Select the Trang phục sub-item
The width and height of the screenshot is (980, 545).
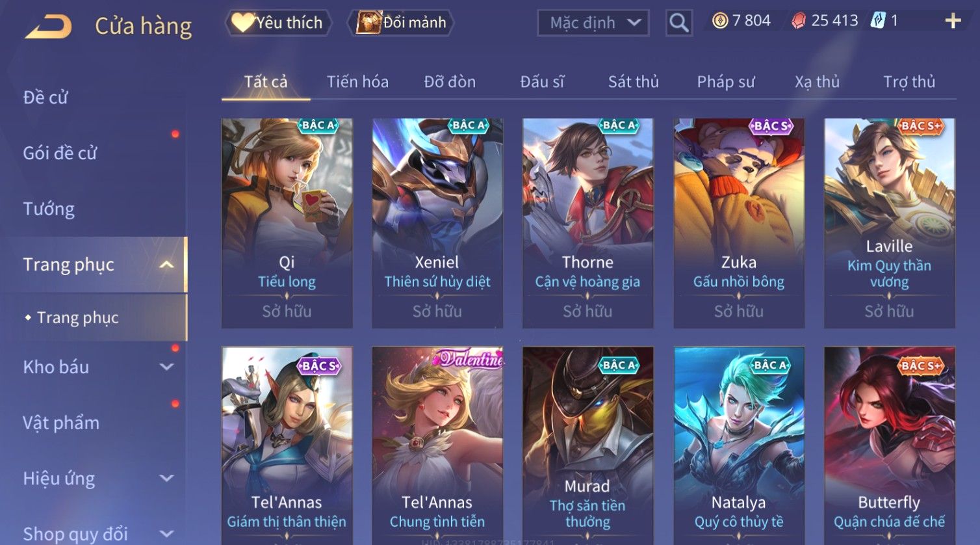click(x=77, y=317)
